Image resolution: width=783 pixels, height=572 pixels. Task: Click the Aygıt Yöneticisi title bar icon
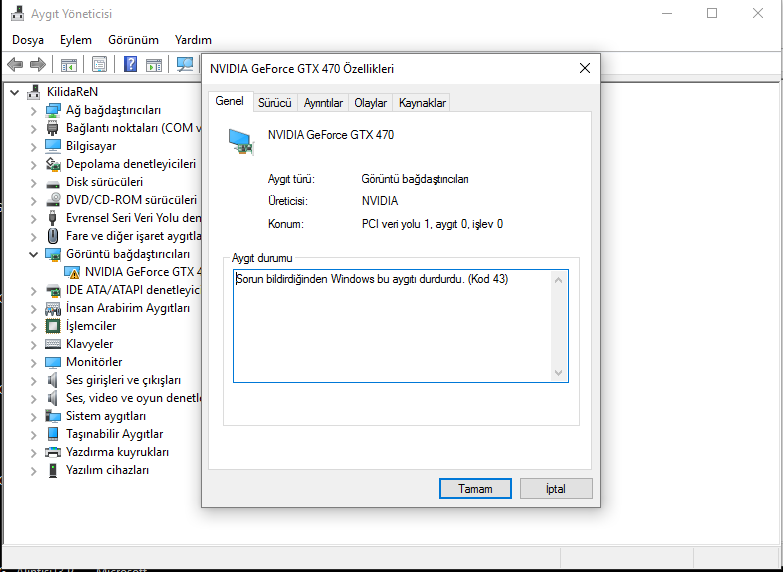pos(17,13)
